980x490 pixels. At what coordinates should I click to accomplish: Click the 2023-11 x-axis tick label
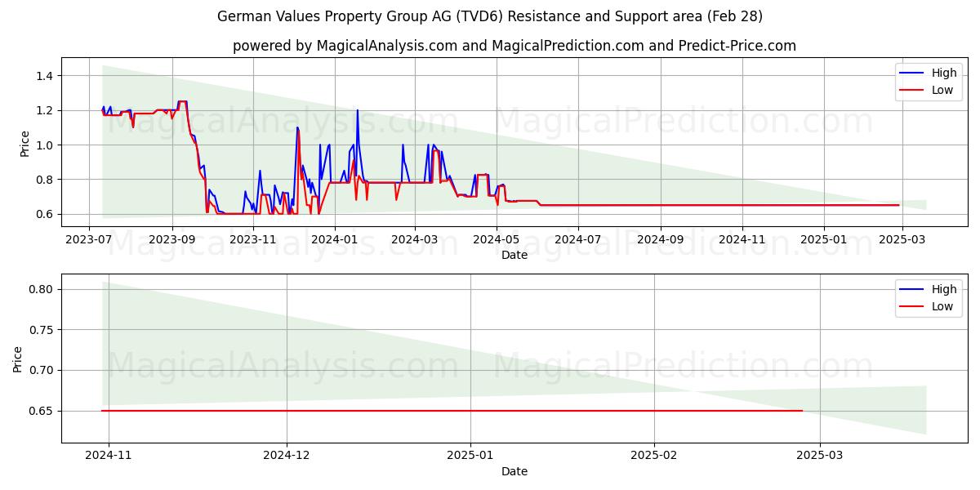coord(253,239)
